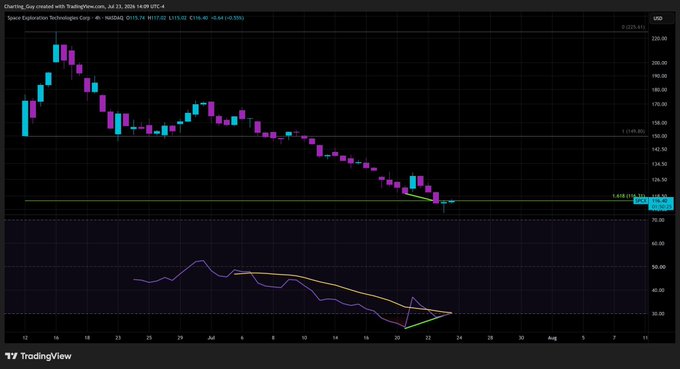Image resolution: width=680 pixels, height=369 pixels.
Task: Click the 116.40 current price label
Action: pyautogui.click(x=660, y=201)
